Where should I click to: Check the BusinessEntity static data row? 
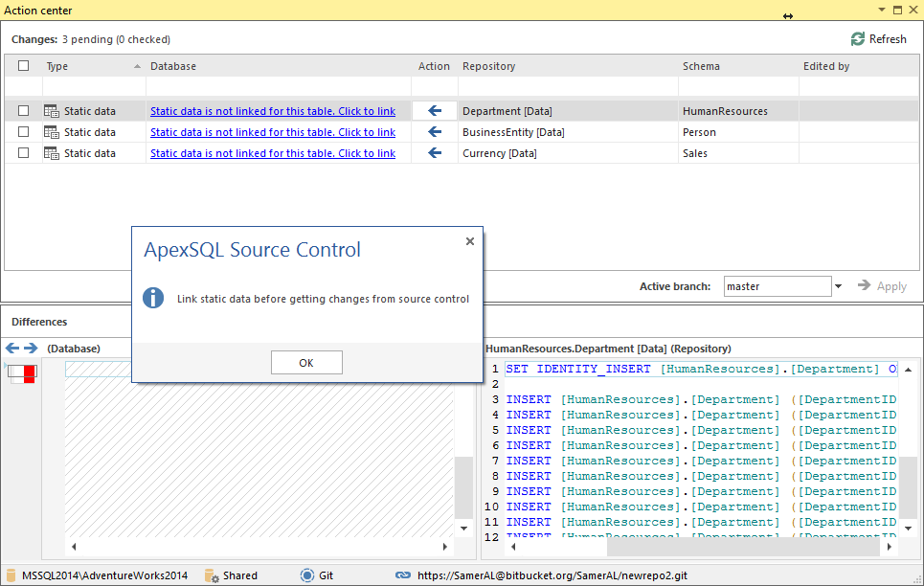pos(24,131)
